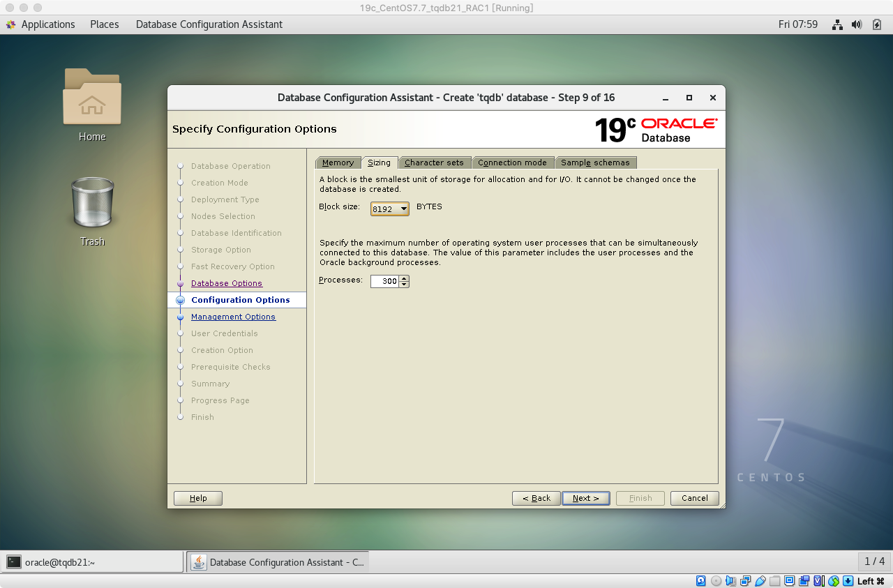
Task: Increase the Processes value with up arrow
Action: pos(404,278)
